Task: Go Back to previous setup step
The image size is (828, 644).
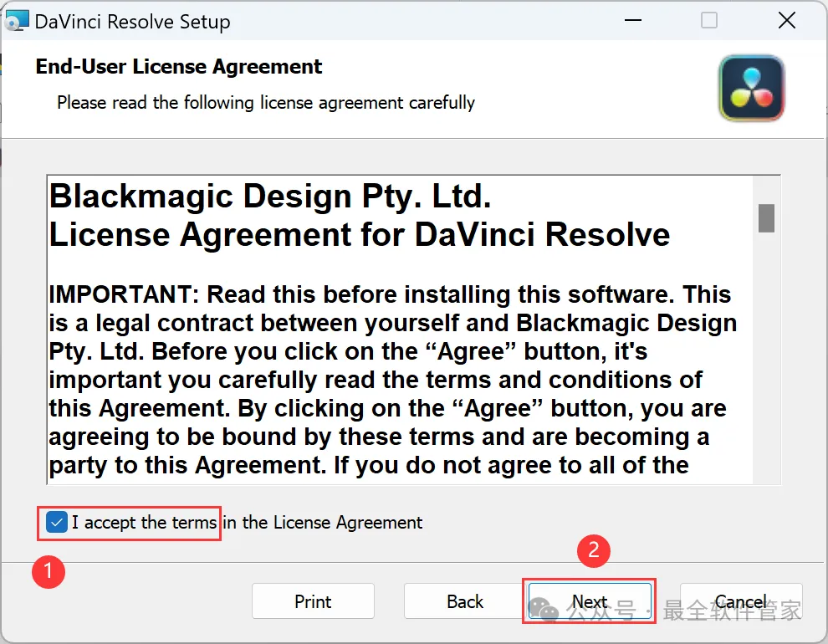Action: (x=465, y=601)
